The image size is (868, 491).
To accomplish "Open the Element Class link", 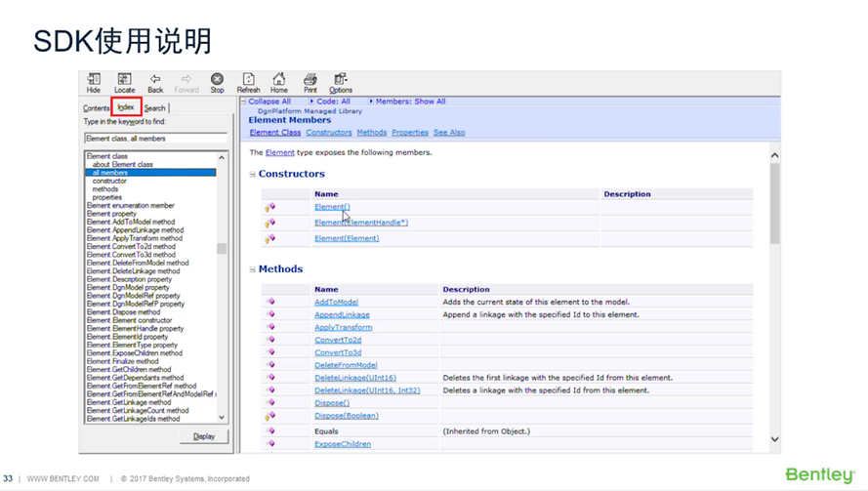I will tap(275, 133).
